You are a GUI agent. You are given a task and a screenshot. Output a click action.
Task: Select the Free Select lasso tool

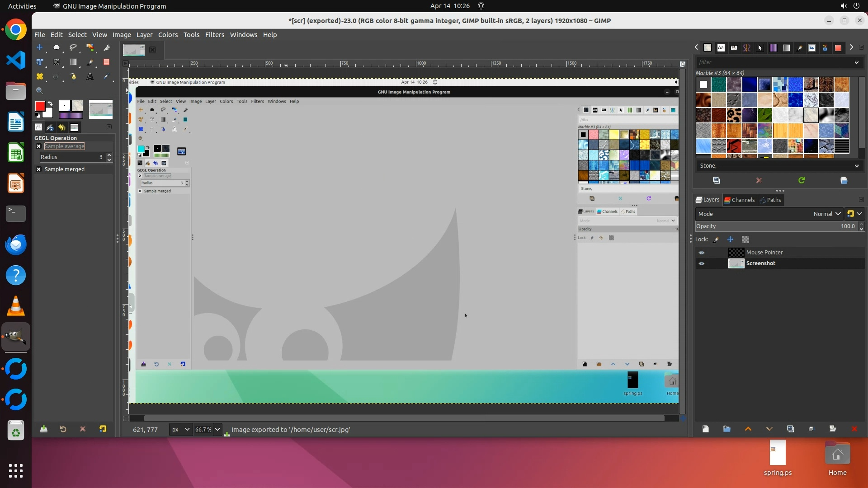tap(73, 47)
